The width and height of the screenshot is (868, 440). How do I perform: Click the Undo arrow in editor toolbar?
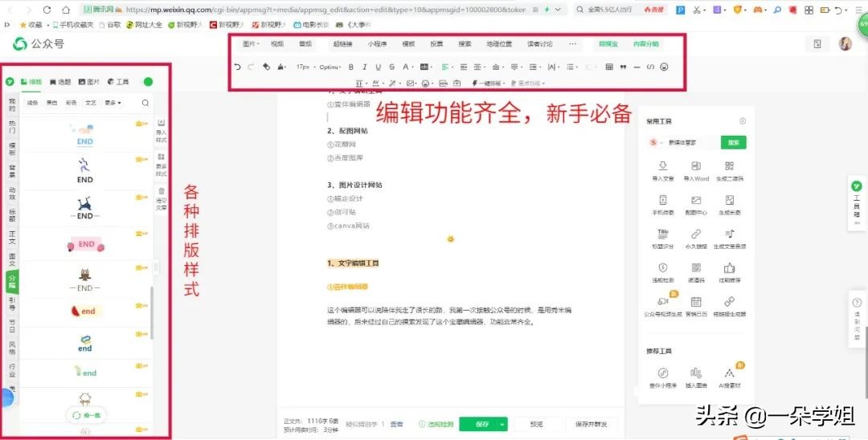(x=237, y=67)
